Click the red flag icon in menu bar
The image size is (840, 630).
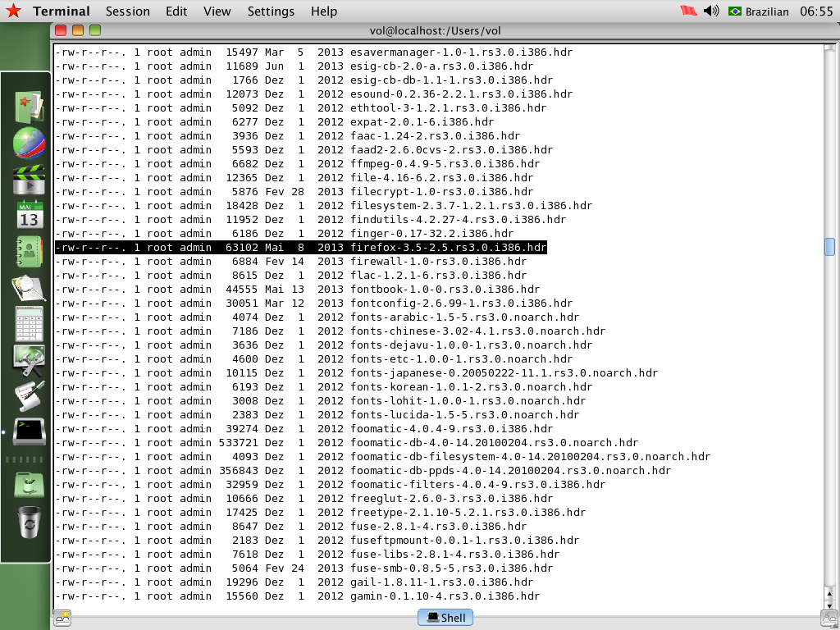point(688,11)
